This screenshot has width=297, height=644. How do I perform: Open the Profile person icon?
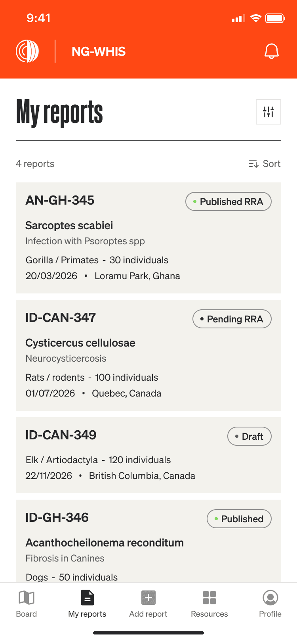(270, 598)
